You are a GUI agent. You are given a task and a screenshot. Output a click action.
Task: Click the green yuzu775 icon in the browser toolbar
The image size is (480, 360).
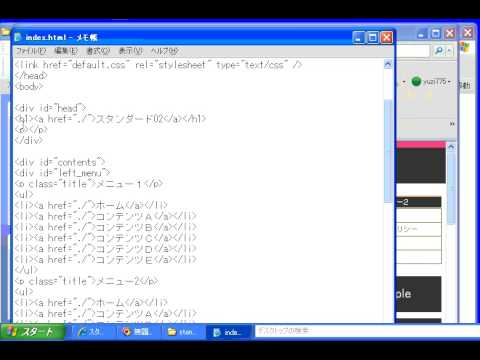point(416,81)
